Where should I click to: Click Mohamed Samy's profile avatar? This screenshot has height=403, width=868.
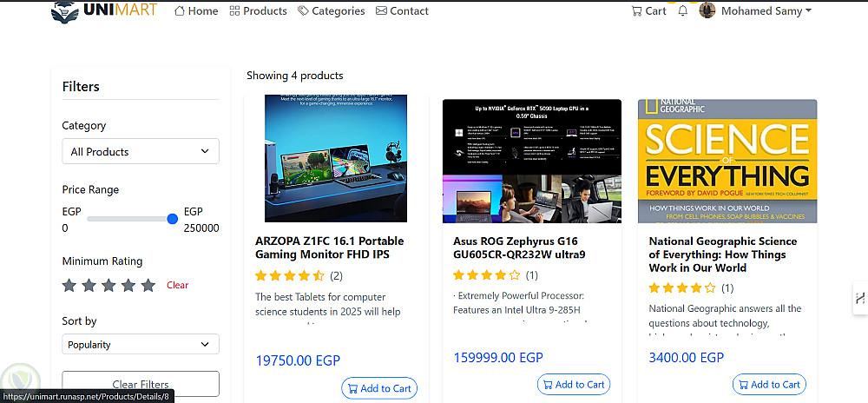707,11
